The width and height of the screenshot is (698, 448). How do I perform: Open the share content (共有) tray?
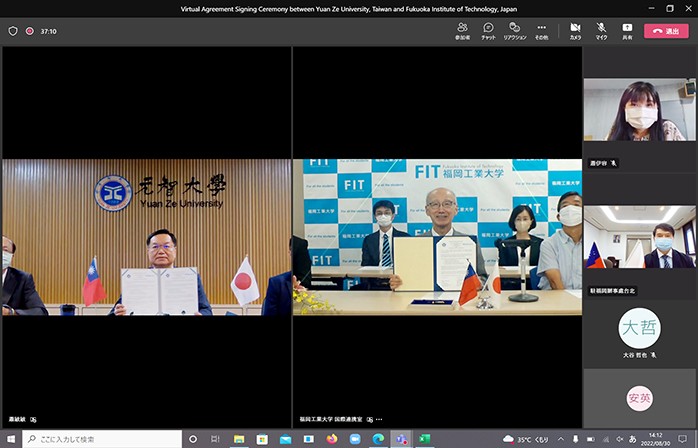coord(627,31)
